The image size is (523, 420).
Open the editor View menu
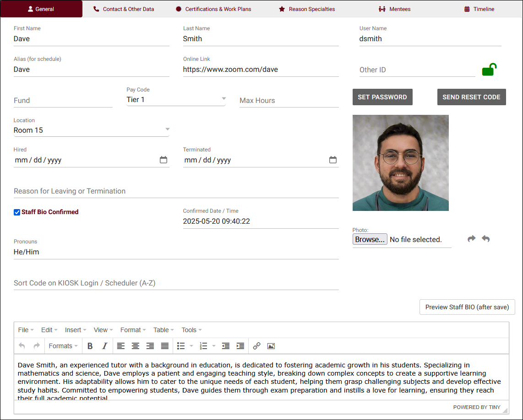click(x=103, y=330)
